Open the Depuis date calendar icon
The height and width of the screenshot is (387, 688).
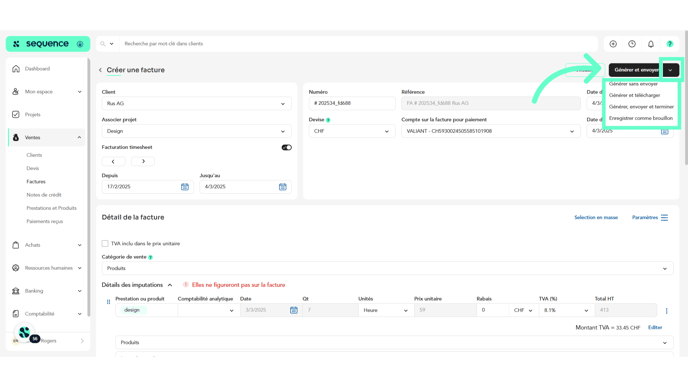(x=185, y=187)
